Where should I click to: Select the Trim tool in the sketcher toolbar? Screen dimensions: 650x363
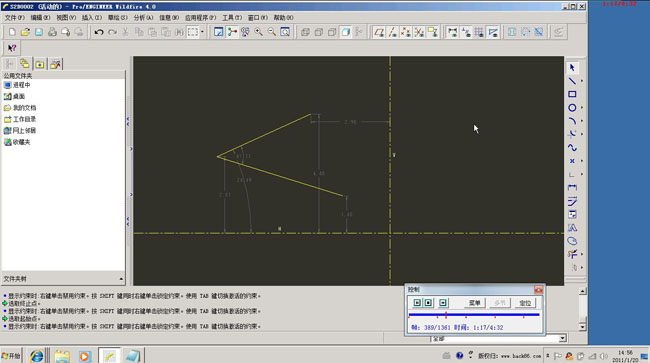[572, 254]
